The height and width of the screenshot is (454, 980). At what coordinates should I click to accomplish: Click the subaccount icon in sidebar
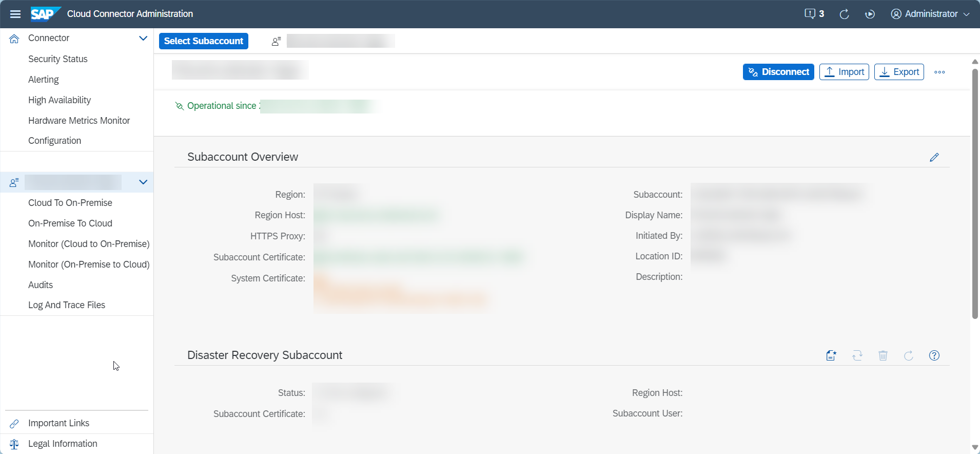[14, 182]
